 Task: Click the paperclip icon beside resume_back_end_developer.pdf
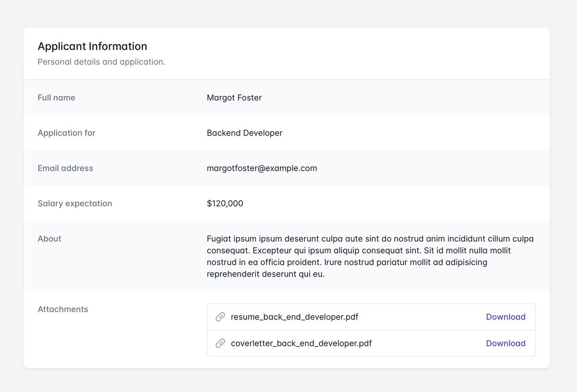(220, 317)
